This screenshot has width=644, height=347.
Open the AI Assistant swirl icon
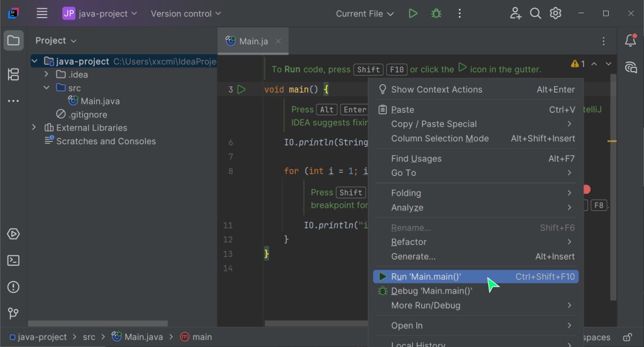[x=630, y=67]
